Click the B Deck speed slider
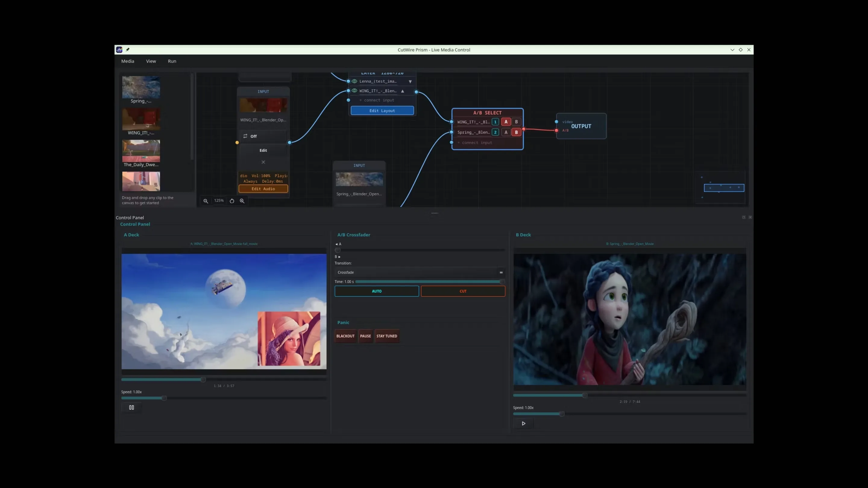868x488 pixels. pyautogui.click(x=629, y=414)
